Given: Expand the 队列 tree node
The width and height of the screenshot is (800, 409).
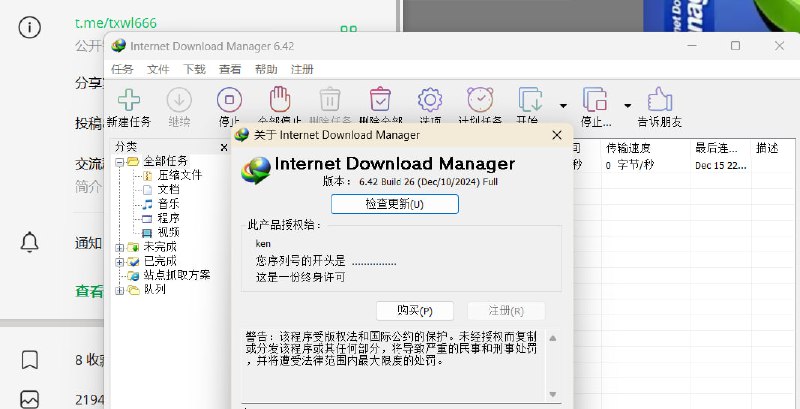Looking at the screenshot, I should click(119, 291).
